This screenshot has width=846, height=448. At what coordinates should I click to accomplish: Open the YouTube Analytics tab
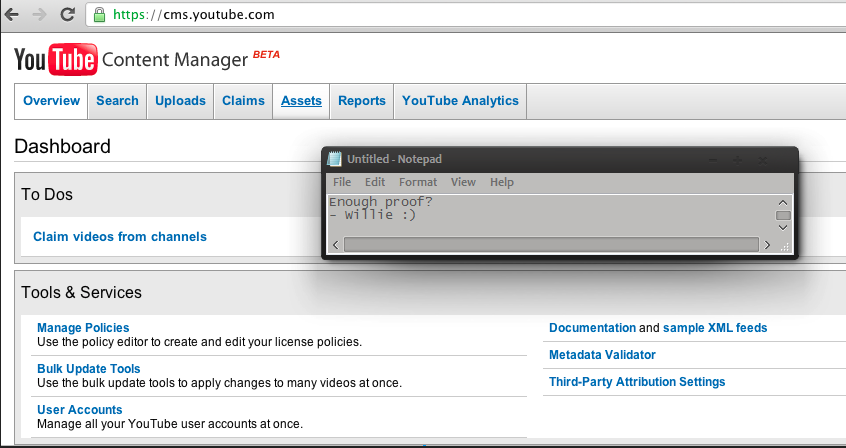tap(460, 101)
